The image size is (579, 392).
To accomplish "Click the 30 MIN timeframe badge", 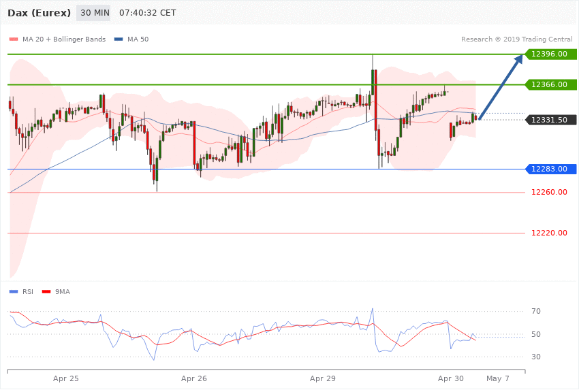I will (x=93, y=13).
